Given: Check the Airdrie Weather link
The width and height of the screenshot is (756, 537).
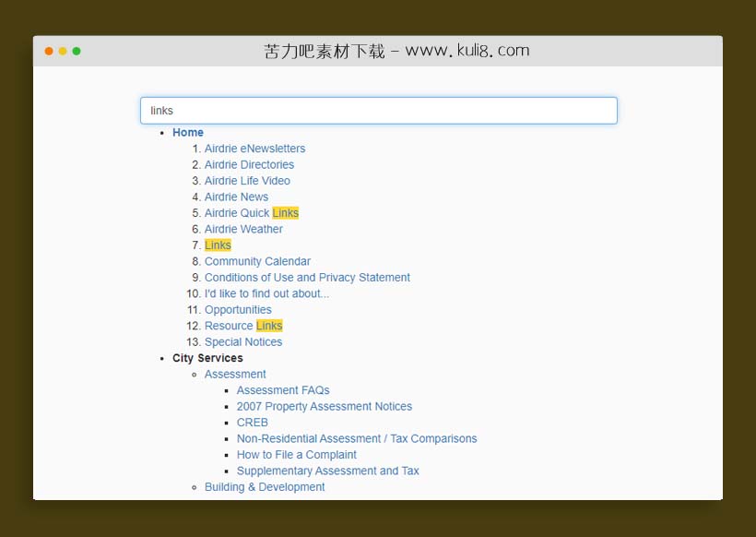Looking at the screenshot, I should 243,230.
